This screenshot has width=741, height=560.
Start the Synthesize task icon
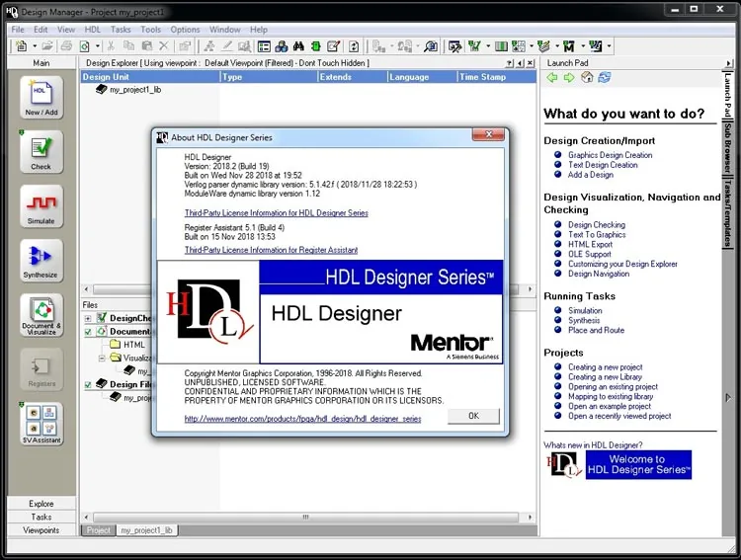point(41,261)
